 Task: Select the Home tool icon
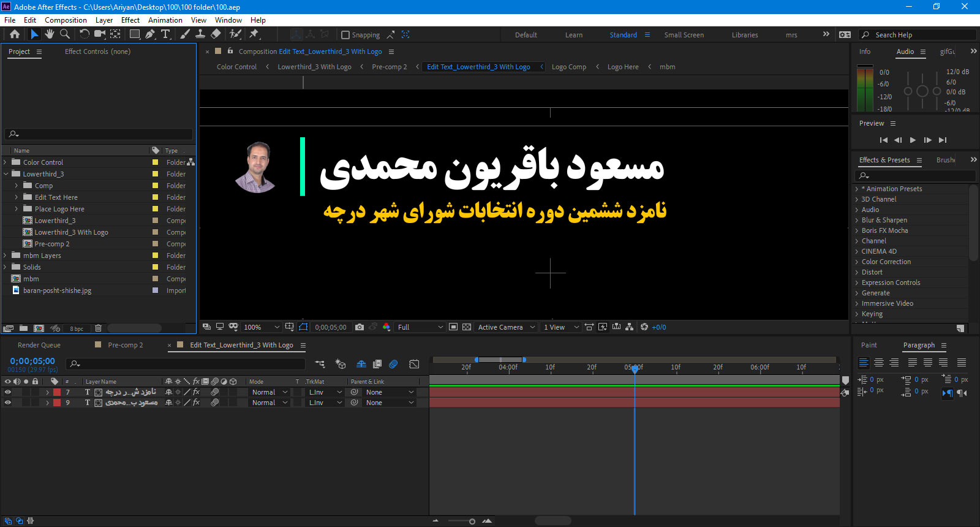[x=15, y=34]
